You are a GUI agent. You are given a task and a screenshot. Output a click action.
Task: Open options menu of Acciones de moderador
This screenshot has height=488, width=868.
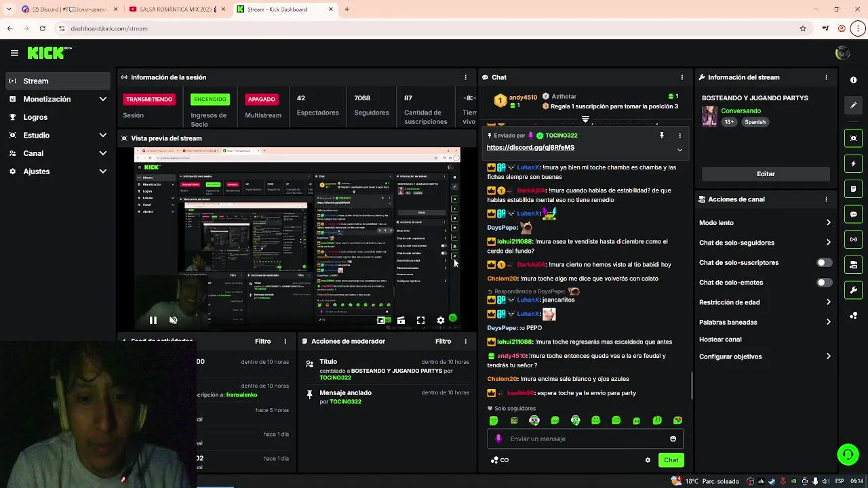point(465,342)
